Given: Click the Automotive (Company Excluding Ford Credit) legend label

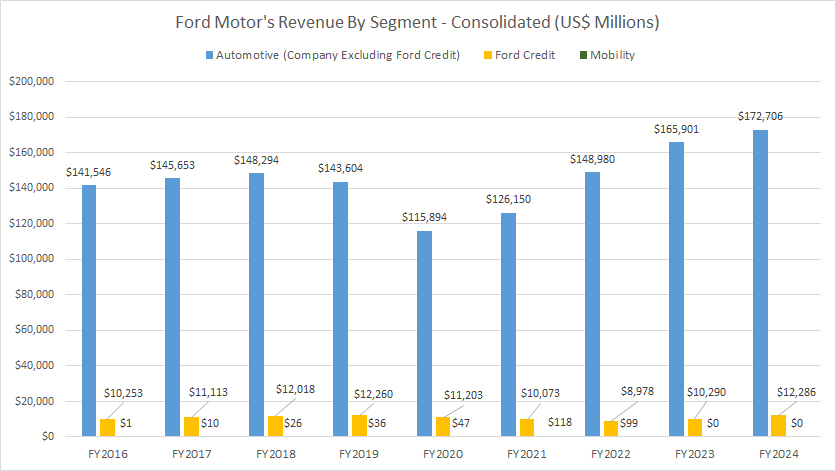Looking at the screenshot, I should click(338, 55).
